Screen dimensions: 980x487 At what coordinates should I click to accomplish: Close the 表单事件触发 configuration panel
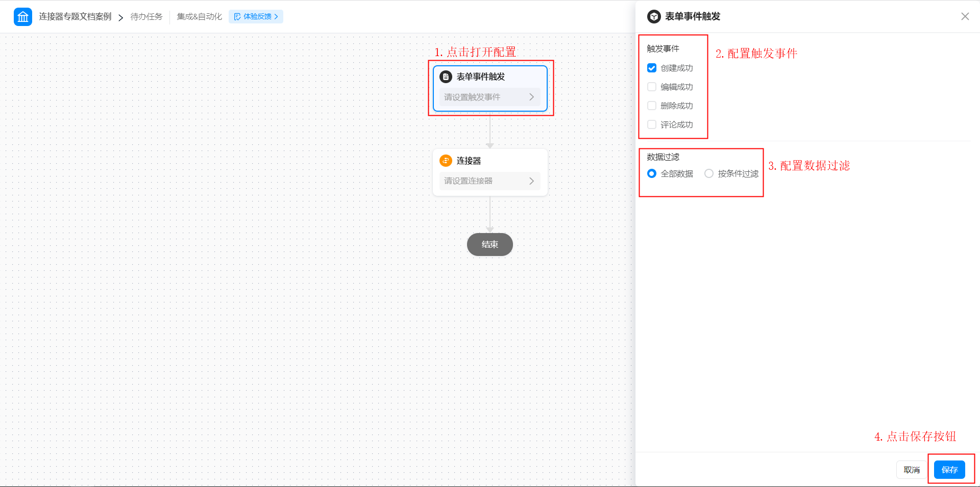(x=965, y=16)
